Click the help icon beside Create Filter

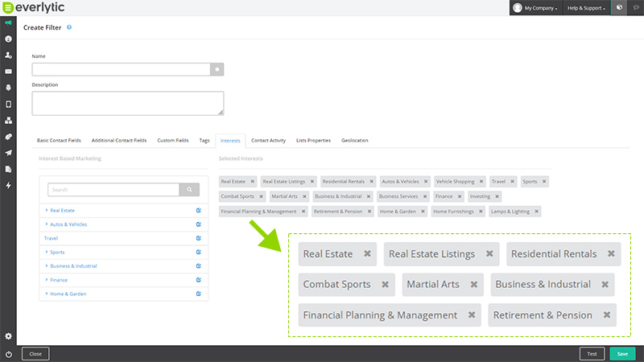point(69,27)
